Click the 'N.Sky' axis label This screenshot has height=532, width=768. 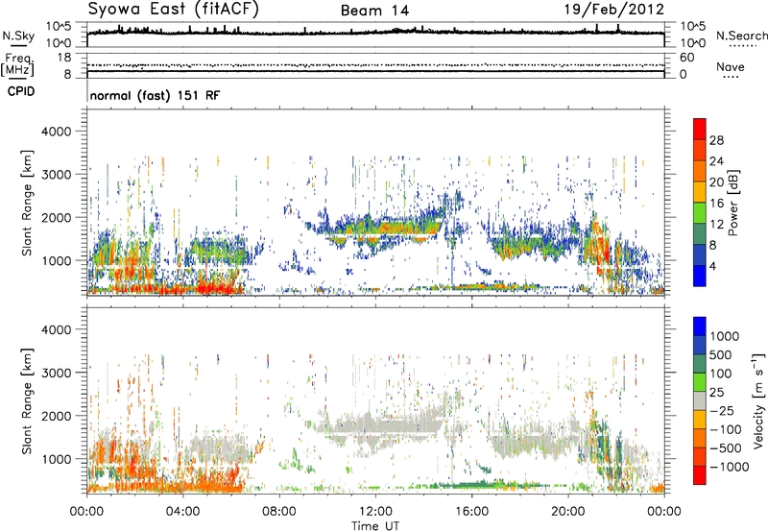18,36
